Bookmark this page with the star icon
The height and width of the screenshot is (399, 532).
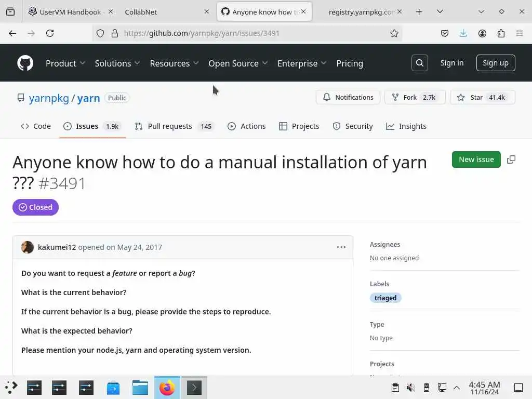pos(394,33)
